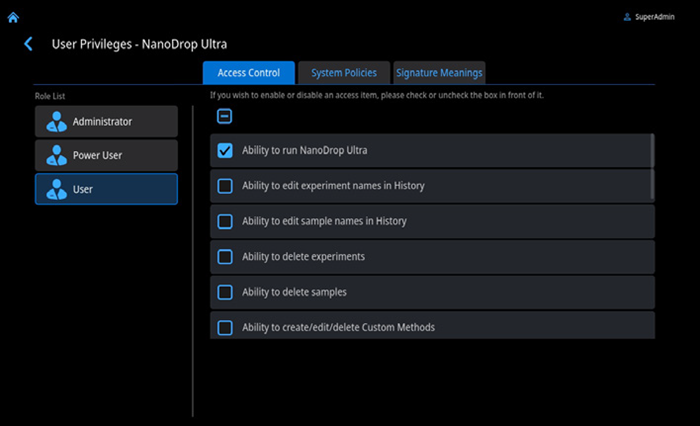
Task: Click the 'Ability to delete experiments' label
Action: (303, 257)
